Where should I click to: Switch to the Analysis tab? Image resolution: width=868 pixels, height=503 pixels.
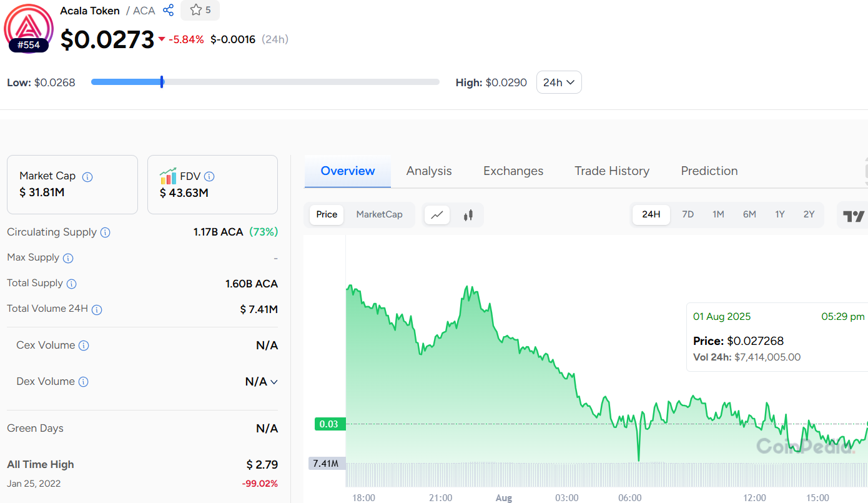pyautogui.click(x=429, y=171)
